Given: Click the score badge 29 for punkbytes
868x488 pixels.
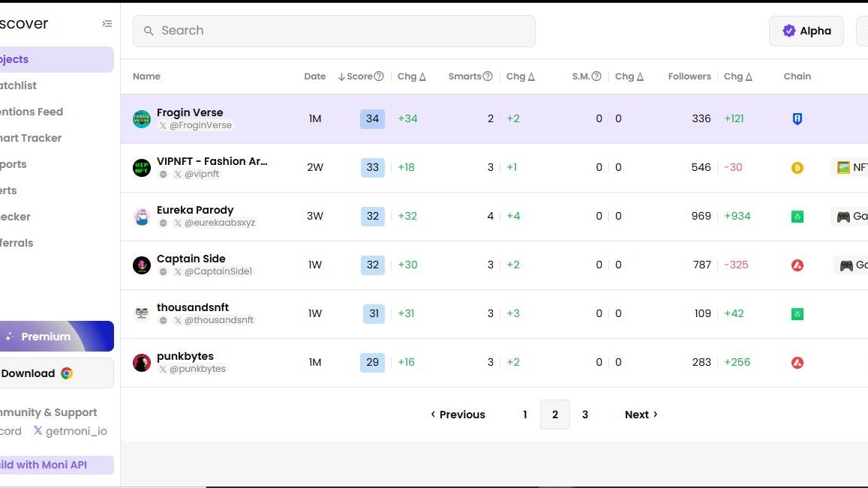Looking at the screenshot, I should tap(373, 362).
